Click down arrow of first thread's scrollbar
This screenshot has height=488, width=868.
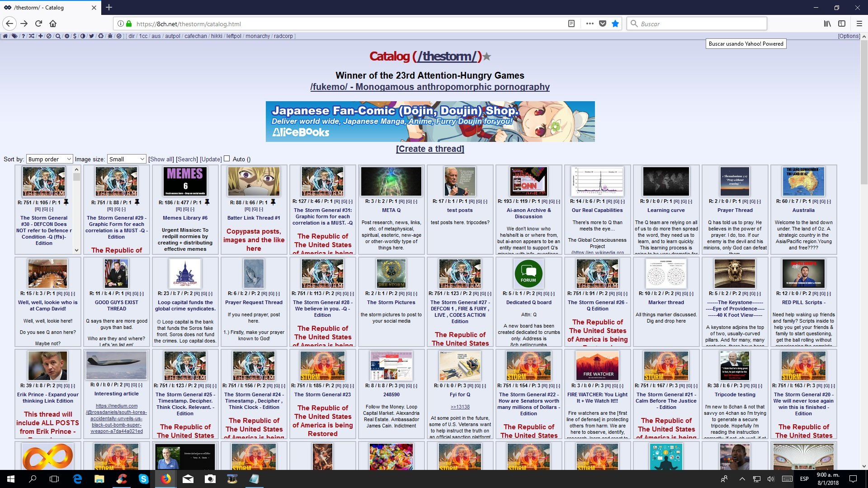pyautogui.click(x=76, y=250)
